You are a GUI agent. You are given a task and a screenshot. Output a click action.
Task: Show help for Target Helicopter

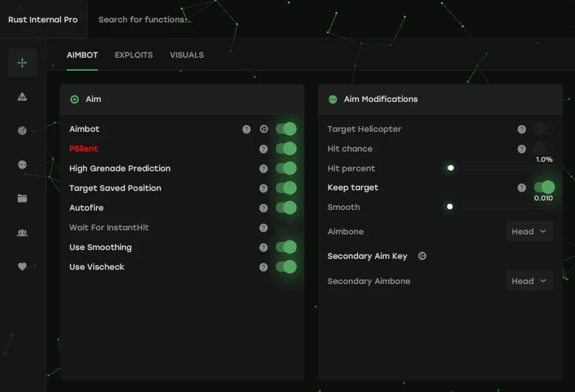(x=521, y=129)
